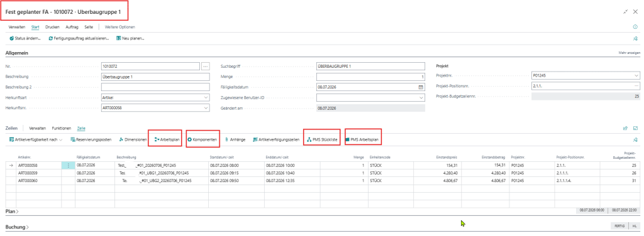
Task: Open Projekt-Positionsnr. lookup ellipsis
Action: (x=636, y=87)
